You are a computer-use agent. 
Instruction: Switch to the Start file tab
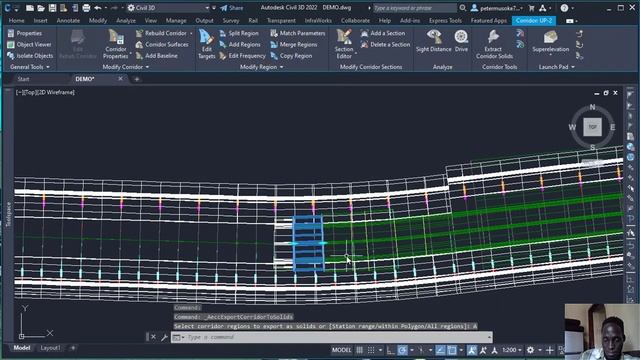coord(23,79)
